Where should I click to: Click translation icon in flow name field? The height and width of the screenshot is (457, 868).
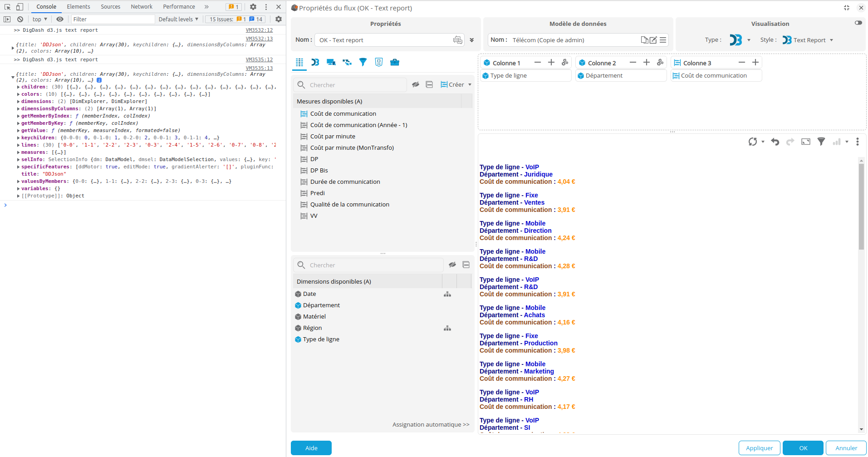457,40
